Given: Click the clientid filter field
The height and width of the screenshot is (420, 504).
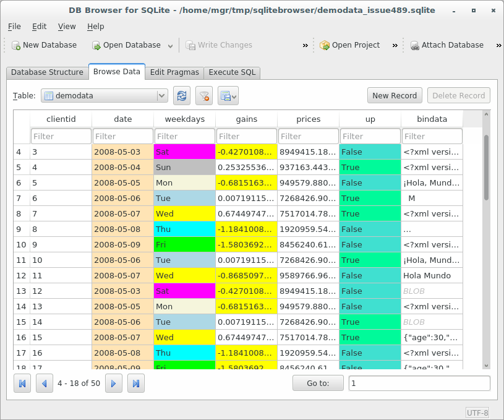Looking at the screenshot, I should (61, 136).
